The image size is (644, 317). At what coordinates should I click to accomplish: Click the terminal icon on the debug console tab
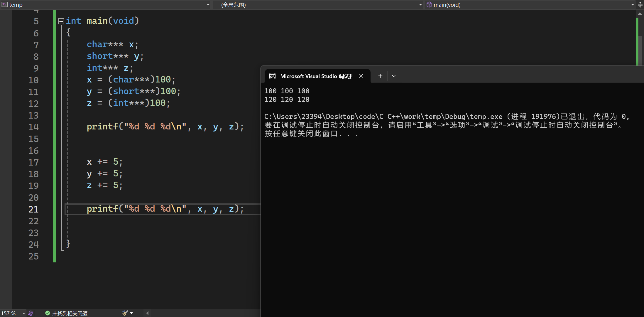(272, 76)
